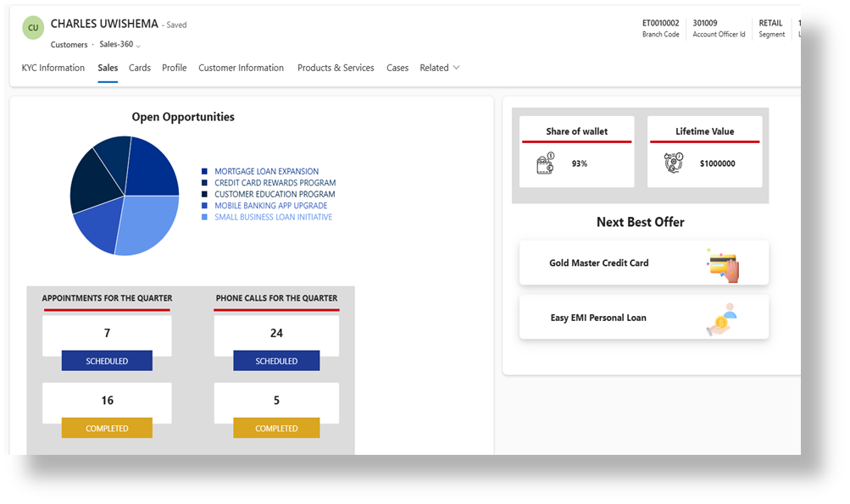The image size is (850, 504).
Task: Toggle the SCHEDULED filter under appointments
Action: click(x=106, y=360)
